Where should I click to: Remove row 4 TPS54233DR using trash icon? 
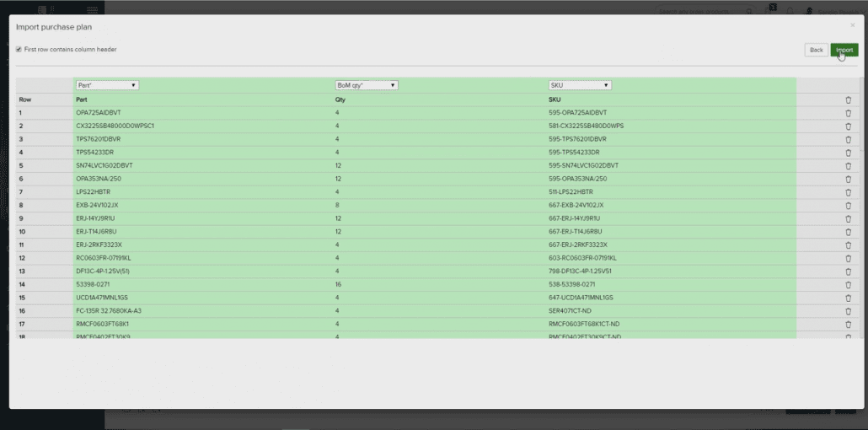[848, 153]
